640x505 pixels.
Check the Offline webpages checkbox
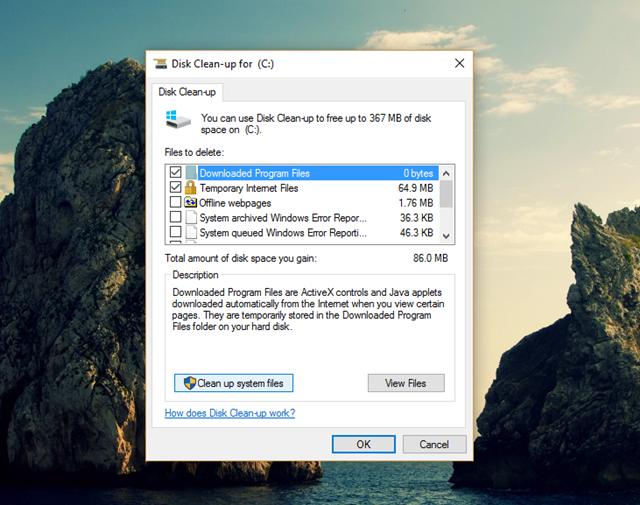[176, 202]
